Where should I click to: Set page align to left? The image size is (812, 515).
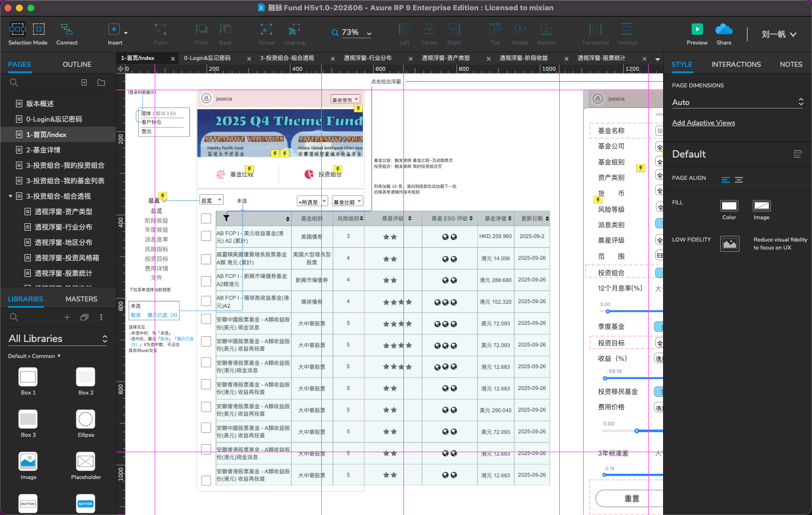pos(726,179)
